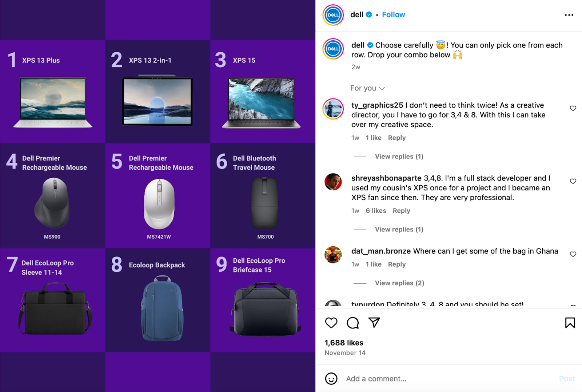
Task: Open ty_graphics25 profile picture
Action: 333,109
